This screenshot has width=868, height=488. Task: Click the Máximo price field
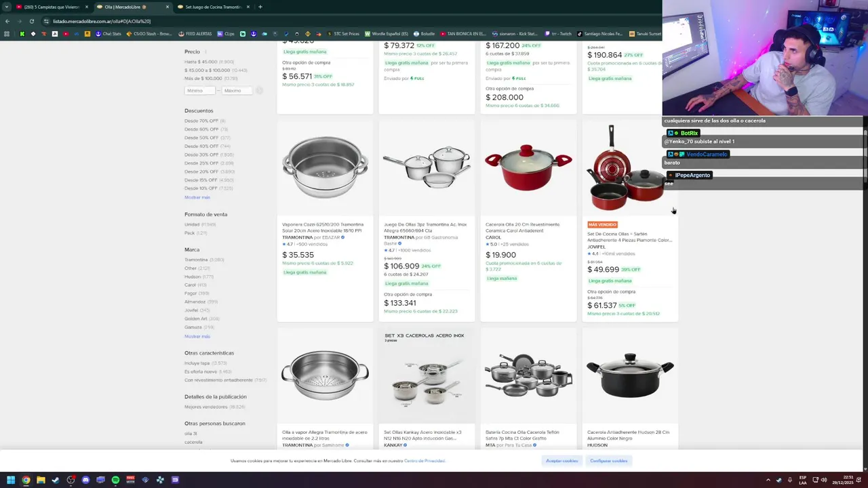tap(237, 90)
